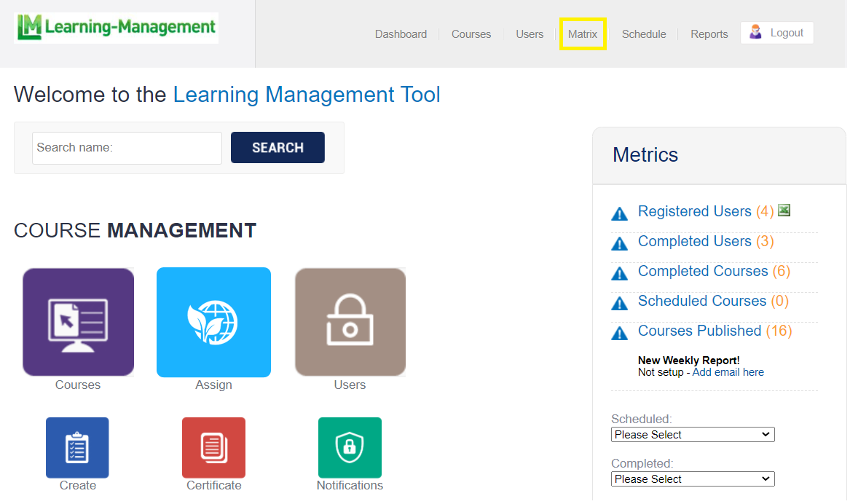View the Courses Published metric link
The height and width of the screenshot is (504, 850).
699,331
